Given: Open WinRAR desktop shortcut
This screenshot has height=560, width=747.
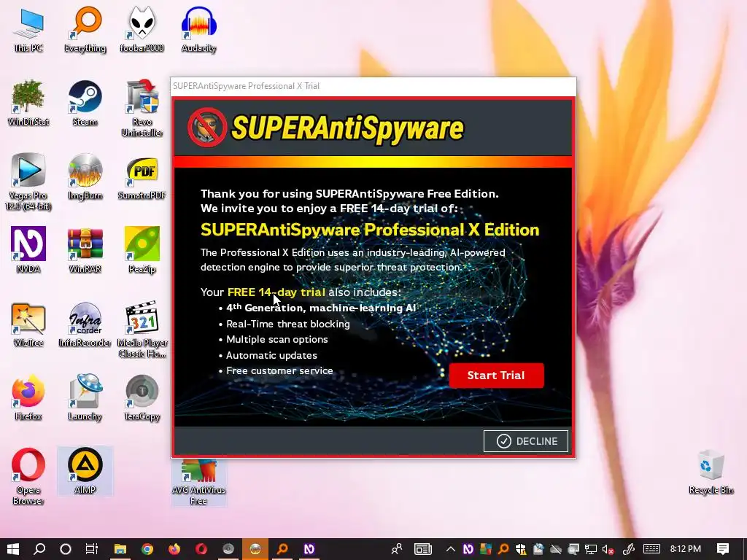Looking at the screenshot, I should [85, 250].
